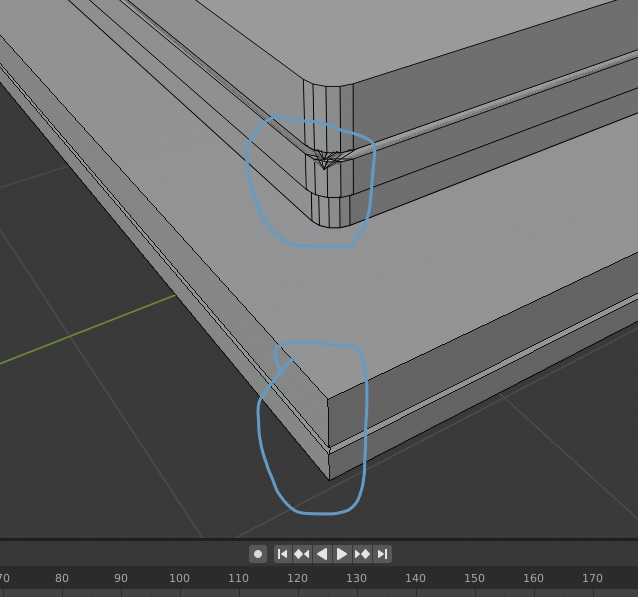Screen dimensions: 638x597
Task: Click frame 160 on the timeline
Action: point(533,578)
